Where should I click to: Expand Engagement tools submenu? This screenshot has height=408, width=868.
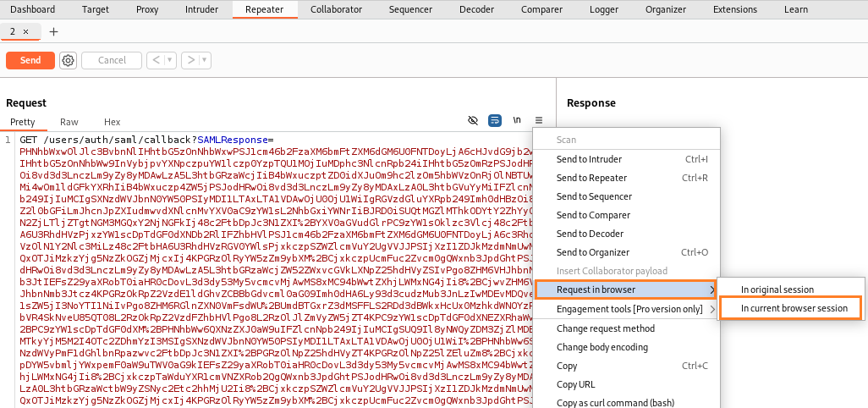click(626, 309)
